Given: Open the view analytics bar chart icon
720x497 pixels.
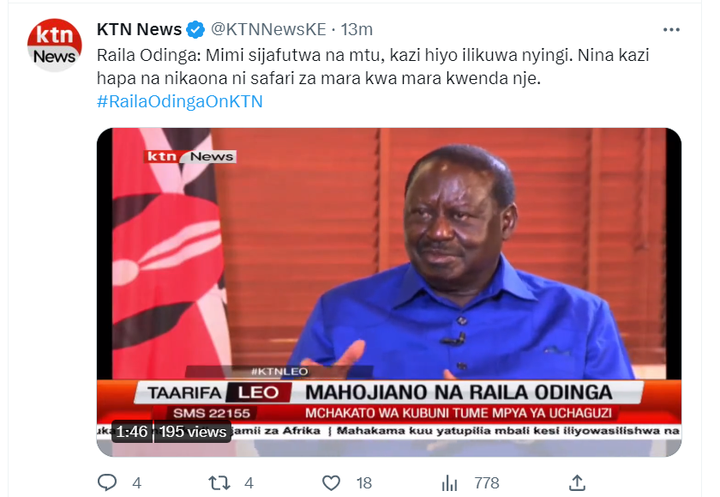Looking at the screenshot, I should tap(449, 483).
